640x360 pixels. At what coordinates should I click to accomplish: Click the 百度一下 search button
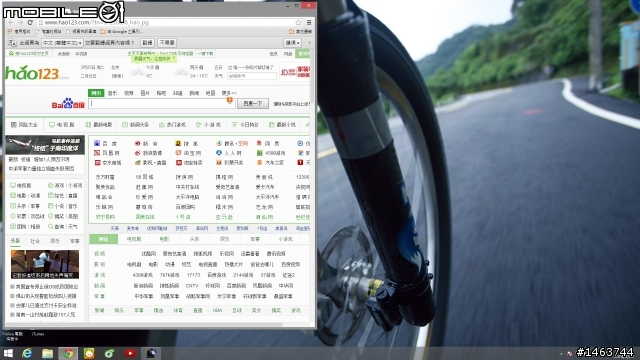coord(253,104)
